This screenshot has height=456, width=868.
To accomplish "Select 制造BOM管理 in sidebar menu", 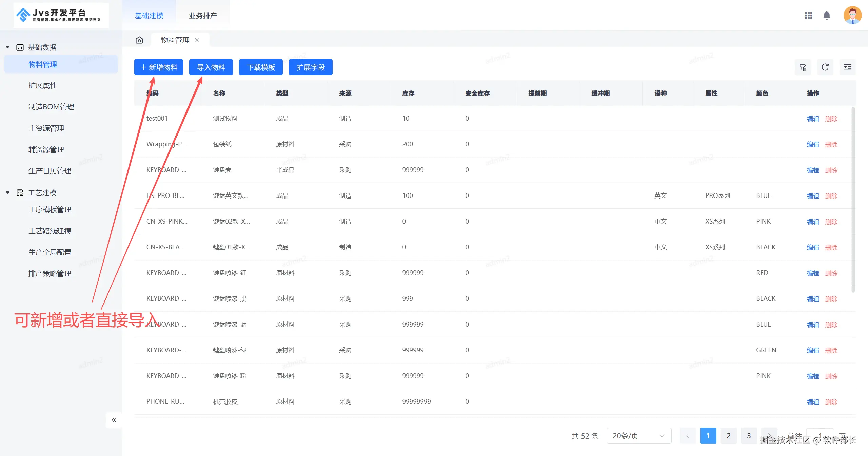I will click(x=51, y=107).
